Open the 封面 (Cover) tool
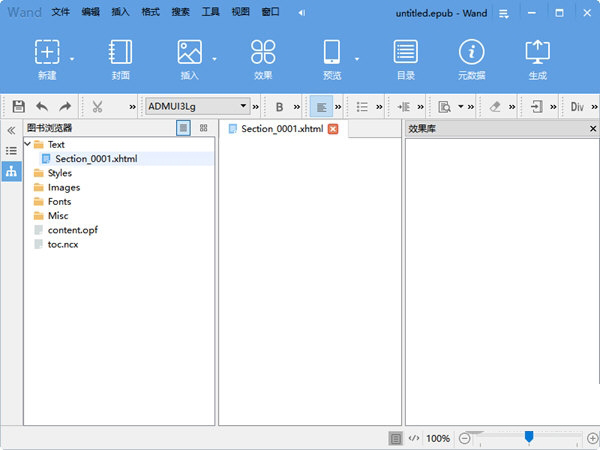The width and height of the screenshot is (600, 450). [121, 53]
